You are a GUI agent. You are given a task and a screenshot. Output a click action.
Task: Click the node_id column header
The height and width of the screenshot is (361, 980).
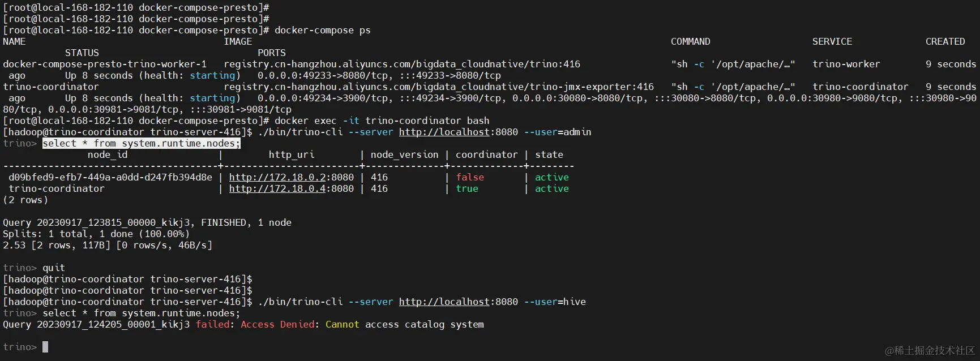[x=108, y=154]
